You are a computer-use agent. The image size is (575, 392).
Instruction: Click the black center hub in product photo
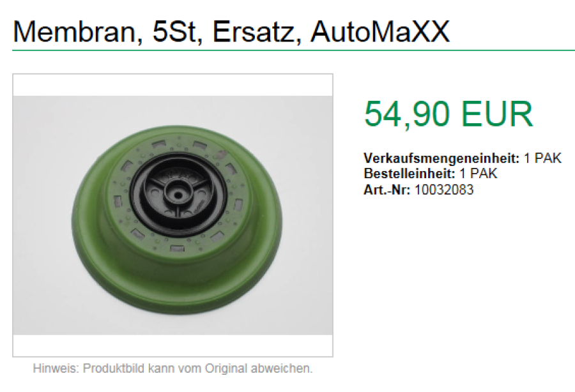(178, 195)
